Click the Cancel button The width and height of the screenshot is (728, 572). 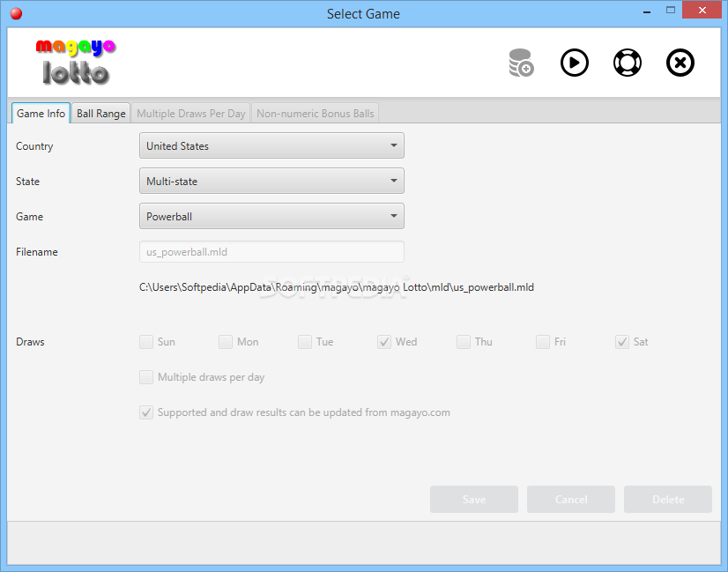(571, 500)
